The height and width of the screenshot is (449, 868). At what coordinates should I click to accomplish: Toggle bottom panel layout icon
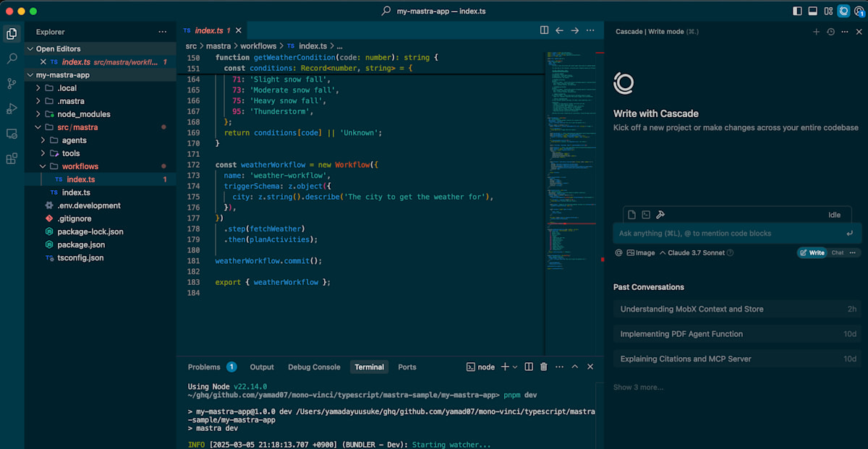[x=812, y=11]
